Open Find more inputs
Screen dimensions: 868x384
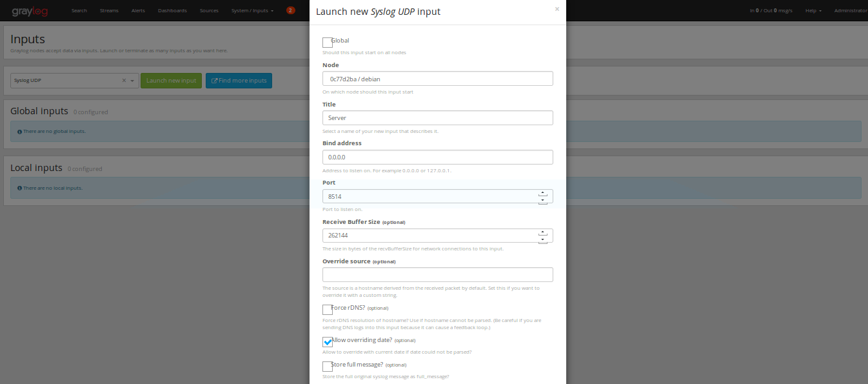coord(239,80)
